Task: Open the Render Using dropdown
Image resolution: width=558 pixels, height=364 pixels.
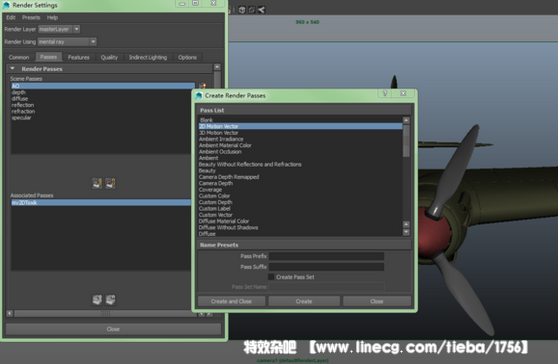Action: pyautogui.click(x=93, y=42)
